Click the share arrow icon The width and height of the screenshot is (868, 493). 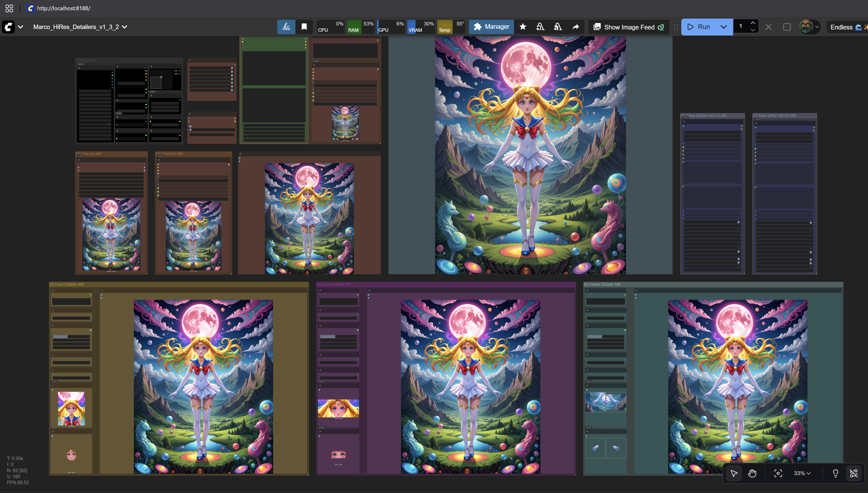coord(576,27)
